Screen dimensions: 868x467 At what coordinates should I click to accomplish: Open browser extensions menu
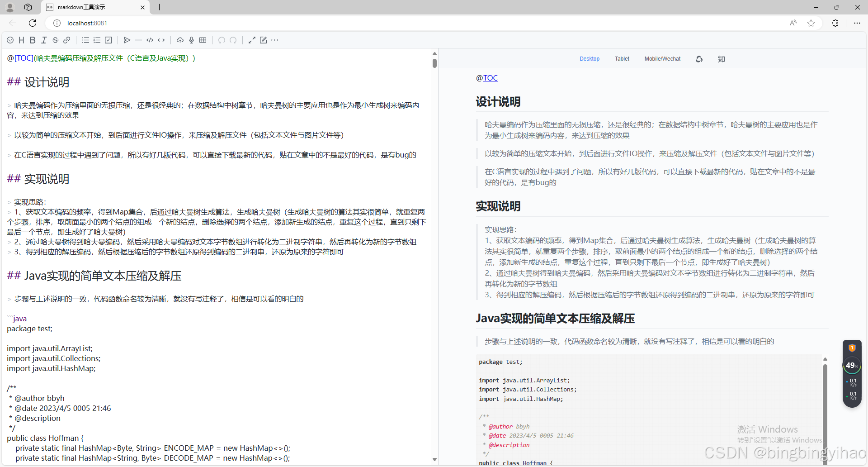click(x=835, y=23)
